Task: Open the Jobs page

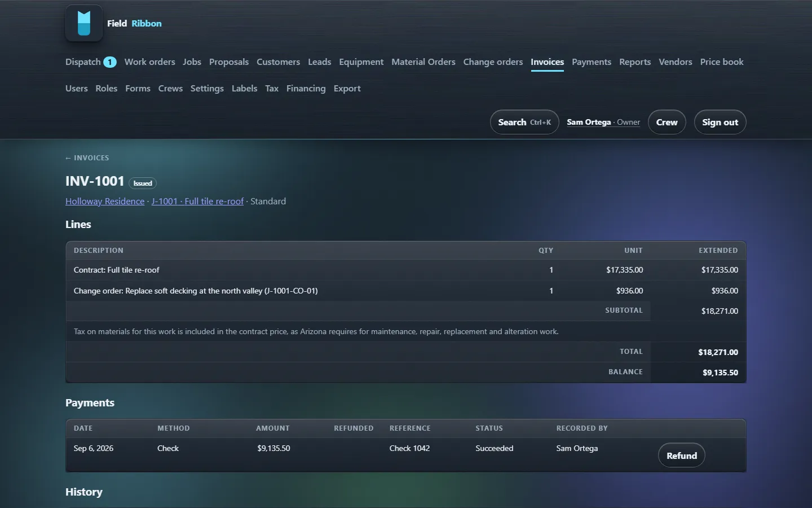Action: pos(192,62)
